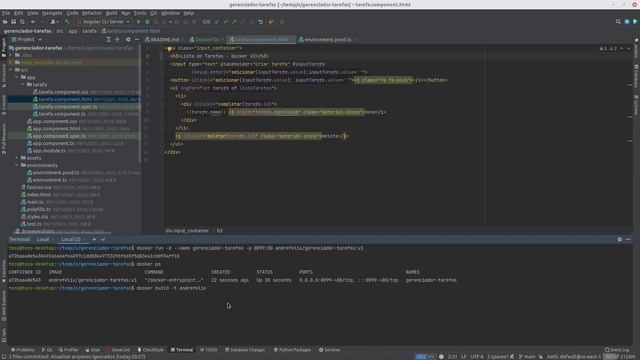Add a new terminal session with plus icon
Screen dimensions: 640x360
94,240
